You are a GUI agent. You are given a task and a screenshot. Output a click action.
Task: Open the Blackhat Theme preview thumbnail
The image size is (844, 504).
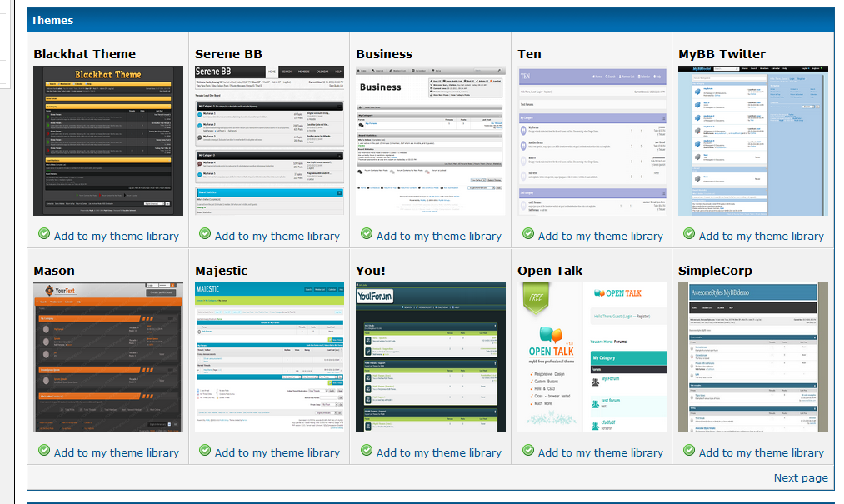[108, 141]
